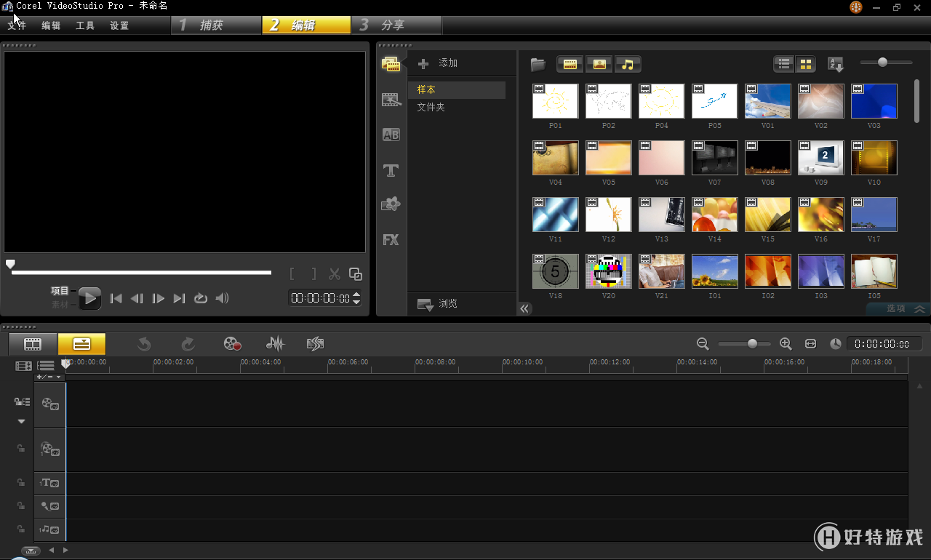Switch library to list view

pyautogui.click(x=784, y=64)
